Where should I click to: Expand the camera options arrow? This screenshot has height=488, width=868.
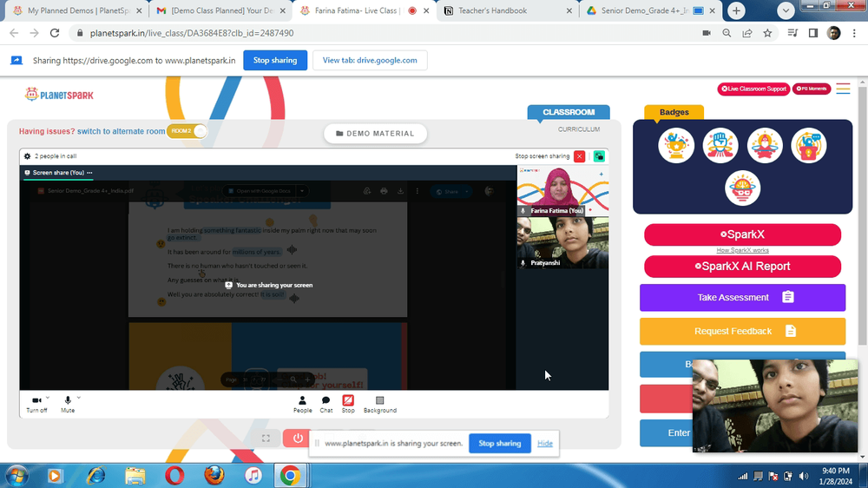pos(48,398)
